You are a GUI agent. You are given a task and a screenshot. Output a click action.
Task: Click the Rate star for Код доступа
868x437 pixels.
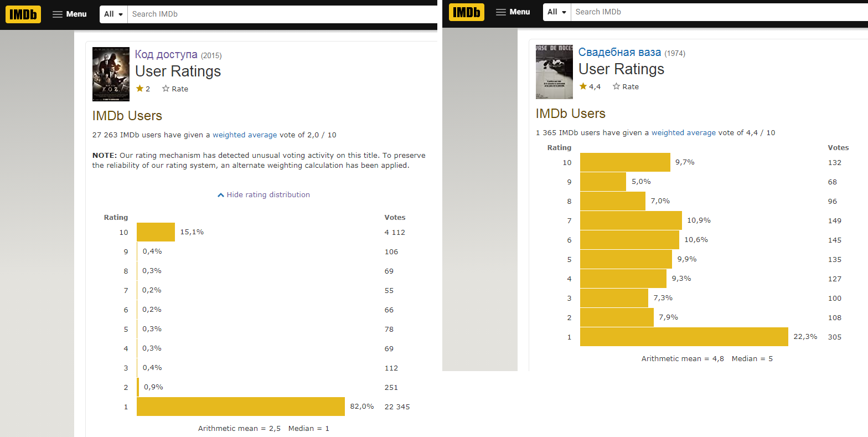[x=166, y=89]
